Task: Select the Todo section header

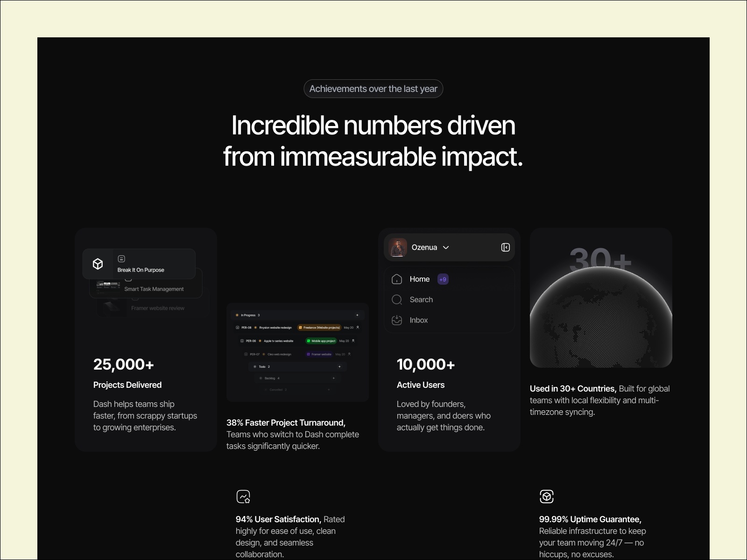Action: 261,367
